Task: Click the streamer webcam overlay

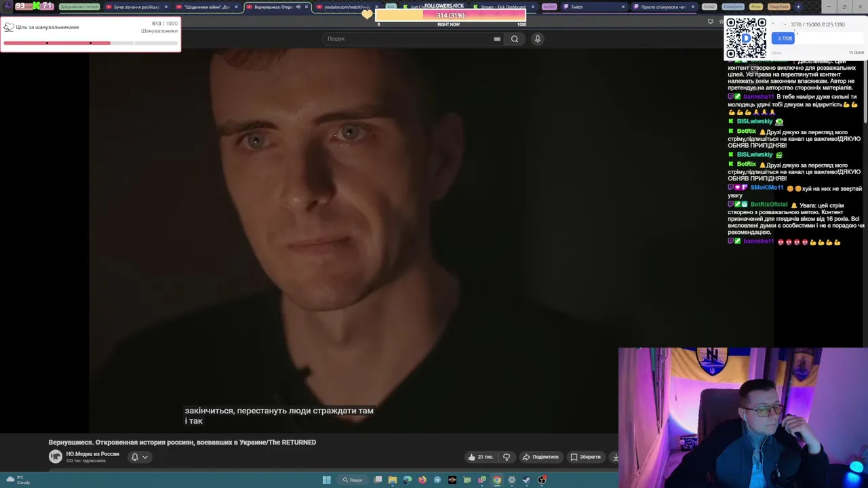Action: (x=743, y=418)
